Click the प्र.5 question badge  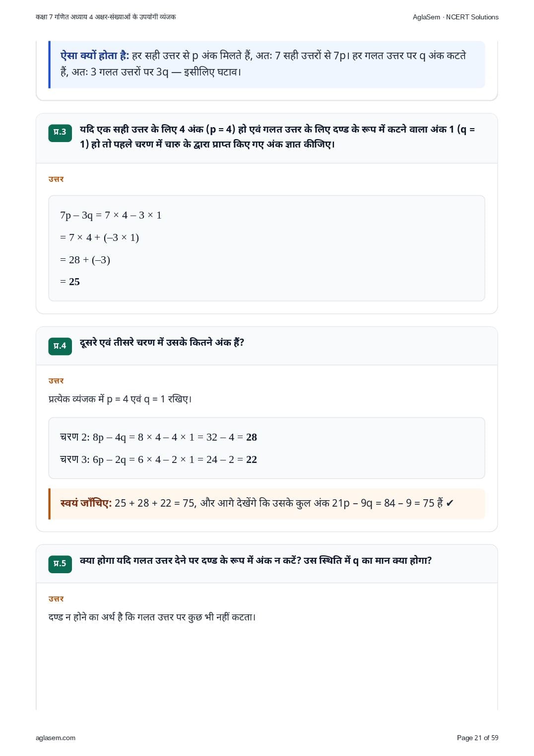(x=60, y=564)
